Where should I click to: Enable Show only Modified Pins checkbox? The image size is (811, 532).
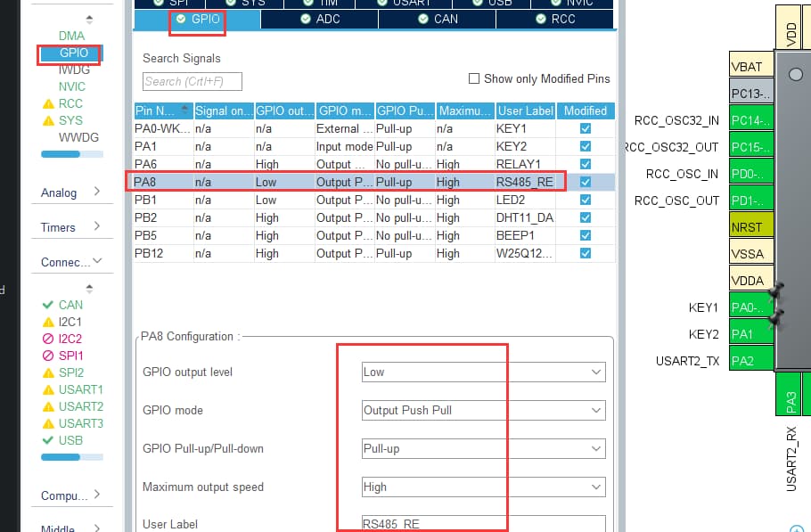click(474, 78)
